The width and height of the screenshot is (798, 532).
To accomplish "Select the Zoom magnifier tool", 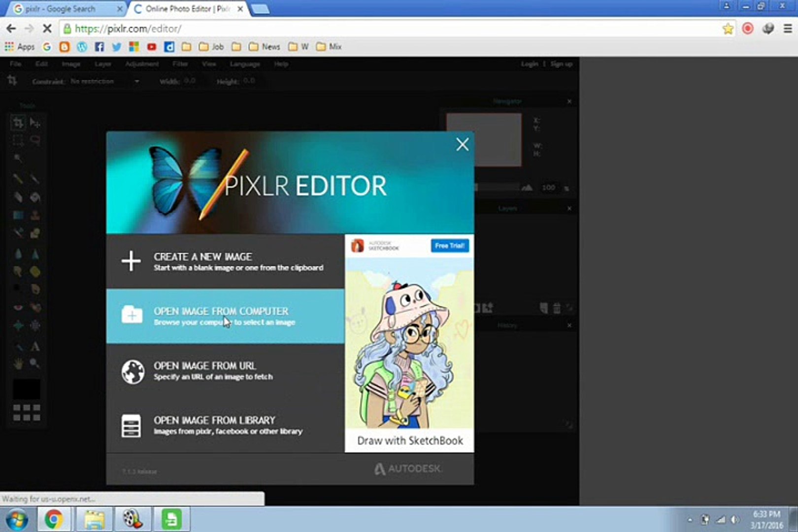I will (x=35, y=364).
